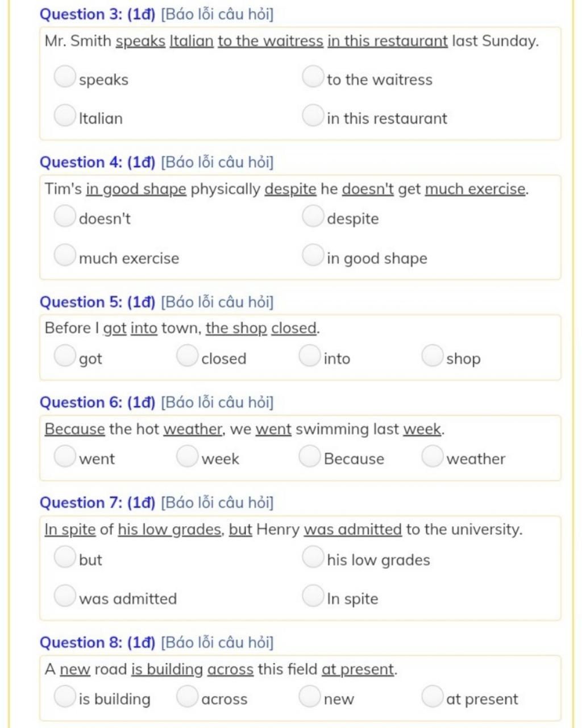Pick the 'in this restaurant' option

coord(313,115)
